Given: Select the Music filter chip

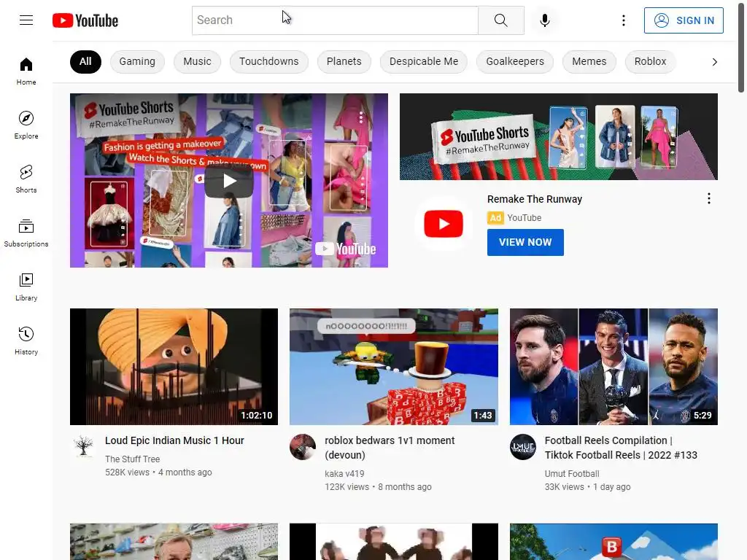Looking at the screenshot, I should (197, 62).
